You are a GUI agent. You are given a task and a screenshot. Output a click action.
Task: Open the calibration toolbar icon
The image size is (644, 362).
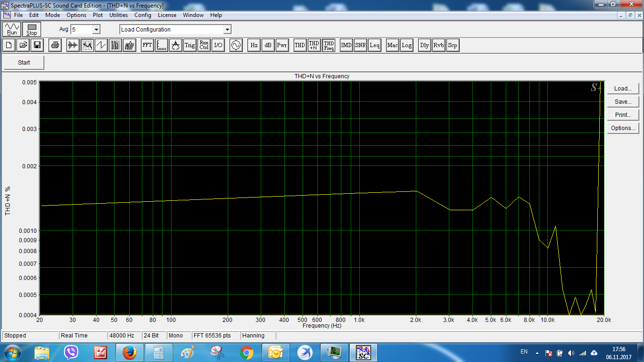pos(175,45)
